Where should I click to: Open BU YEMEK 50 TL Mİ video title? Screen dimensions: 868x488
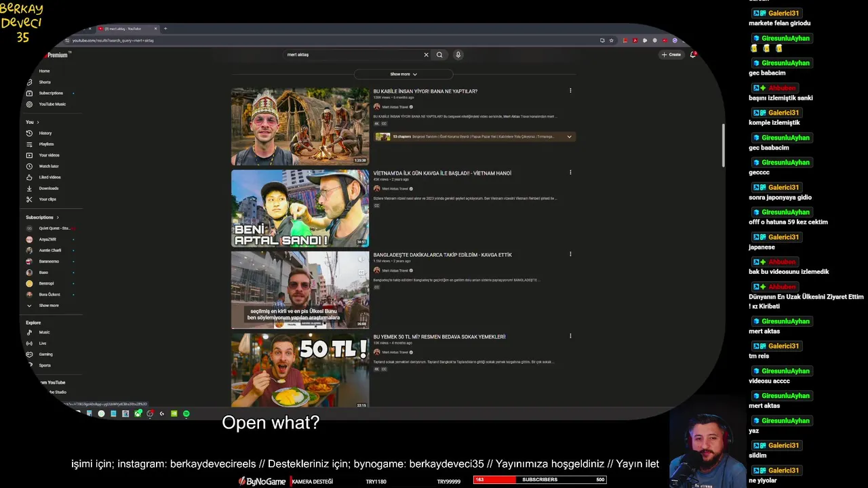coord(439,337)
